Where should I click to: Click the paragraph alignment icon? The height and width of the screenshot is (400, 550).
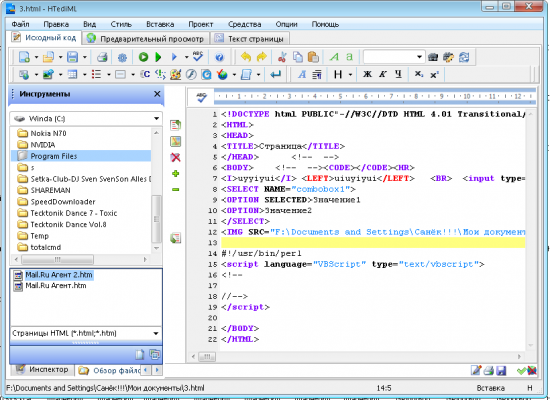[x=317, y=74]
